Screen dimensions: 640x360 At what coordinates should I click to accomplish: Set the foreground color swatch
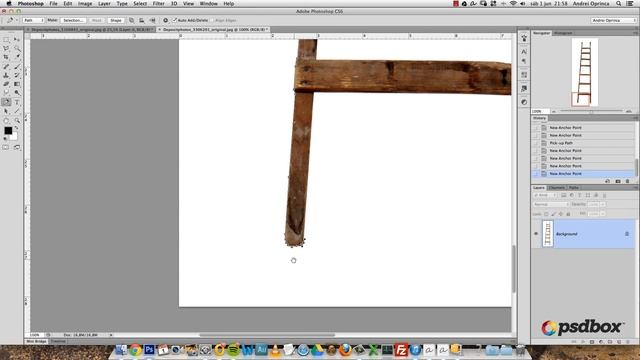(x=8, y=130)
